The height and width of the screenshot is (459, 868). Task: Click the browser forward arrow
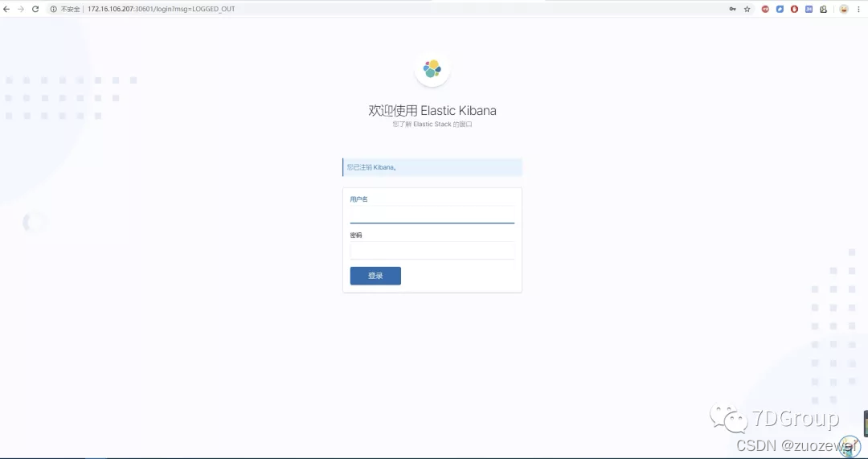click(21, 9)
